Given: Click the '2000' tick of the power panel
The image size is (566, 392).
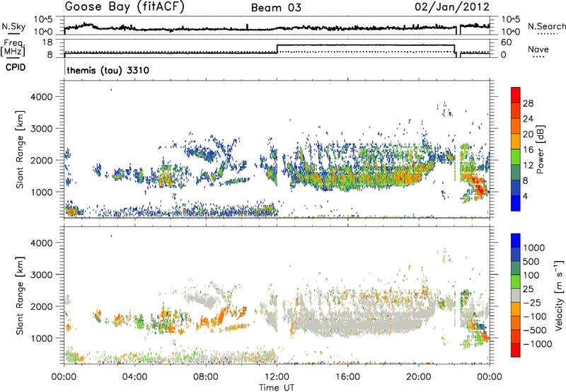Looking at the screenshot, I should pos(41,160).
